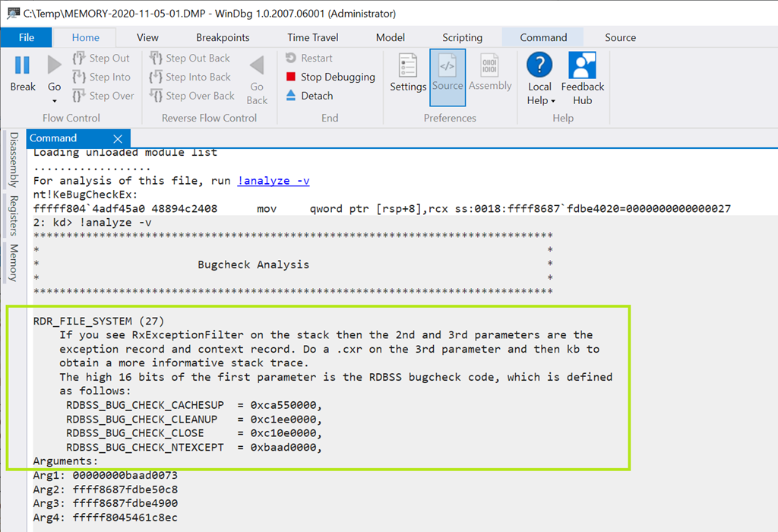Click the Break pause icon
The width and height of the screenshot is (778, 532).
coord(23,65)
